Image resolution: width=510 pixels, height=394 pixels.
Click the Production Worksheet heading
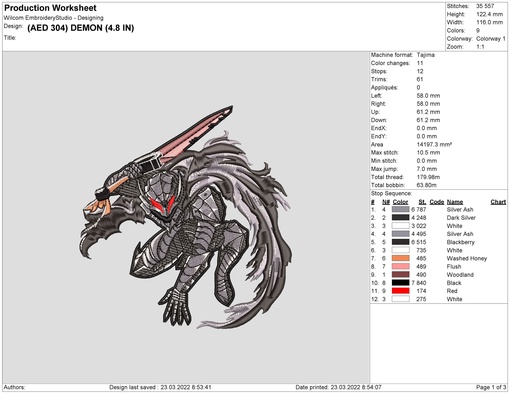[x=50, y=8]
